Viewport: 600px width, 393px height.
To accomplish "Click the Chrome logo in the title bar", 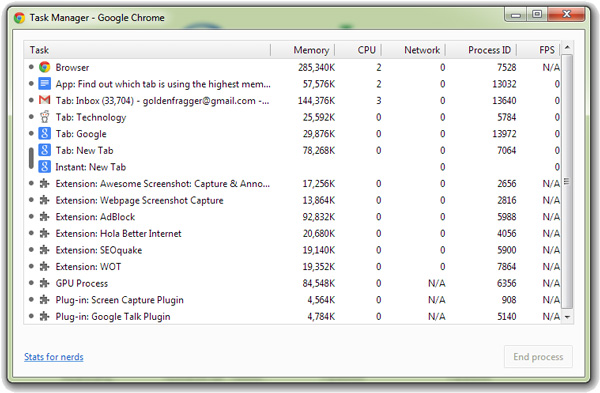I will point(19,18).
